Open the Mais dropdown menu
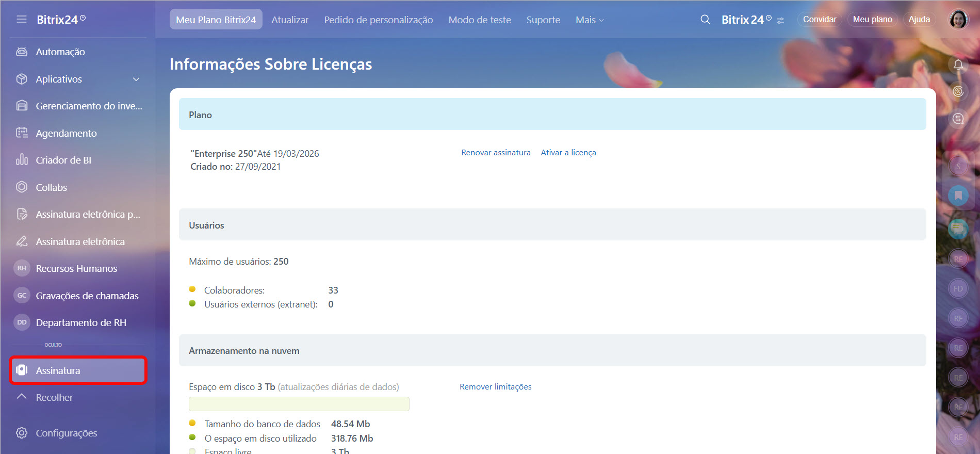This screenshot has width=980, height=454. pos(590,20)
